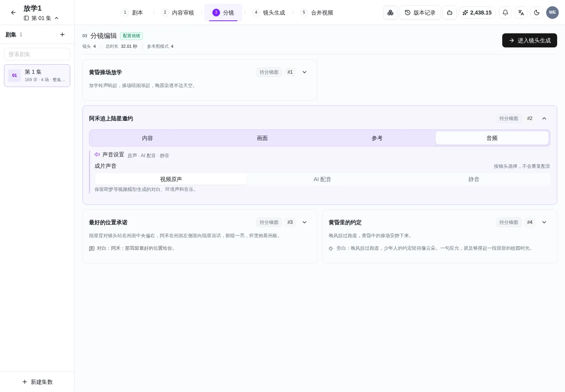Viewport: 565px width, 392px height.
Task: Click the cubes icon beside 版本记录
Action: [x=390, y=13]
